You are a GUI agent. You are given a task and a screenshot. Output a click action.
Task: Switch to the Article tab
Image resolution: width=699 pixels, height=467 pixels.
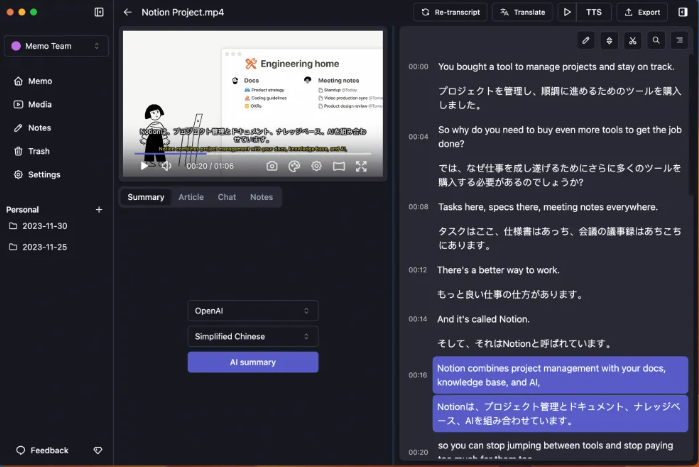point(191,197)
